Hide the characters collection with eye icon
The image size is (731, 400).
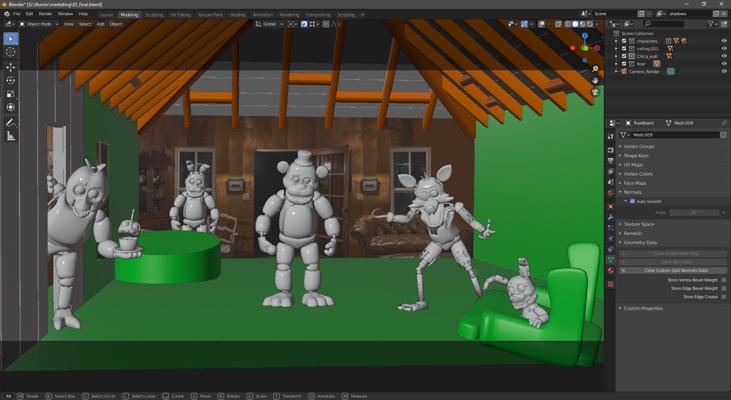(724, 41)
